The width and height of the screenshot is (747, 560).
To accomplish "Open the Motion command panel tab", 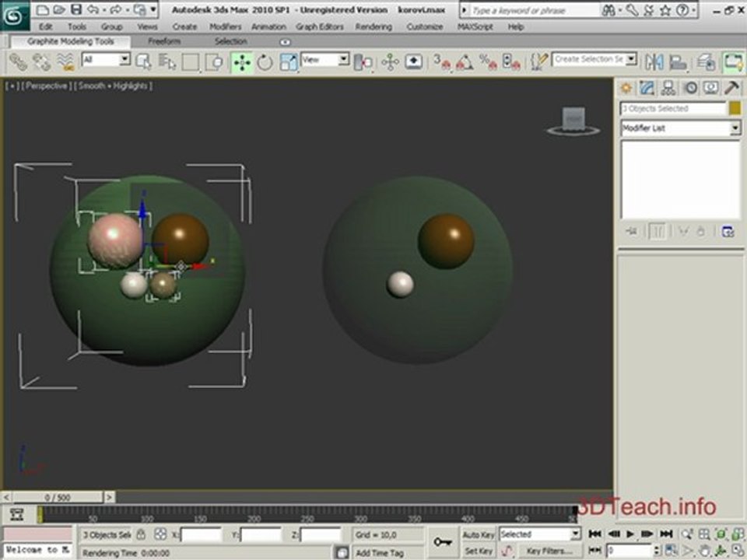I will coord(690,88).
